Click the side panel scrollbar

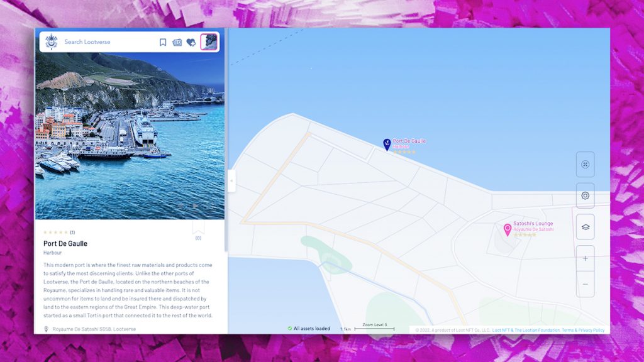pos(226,140)
